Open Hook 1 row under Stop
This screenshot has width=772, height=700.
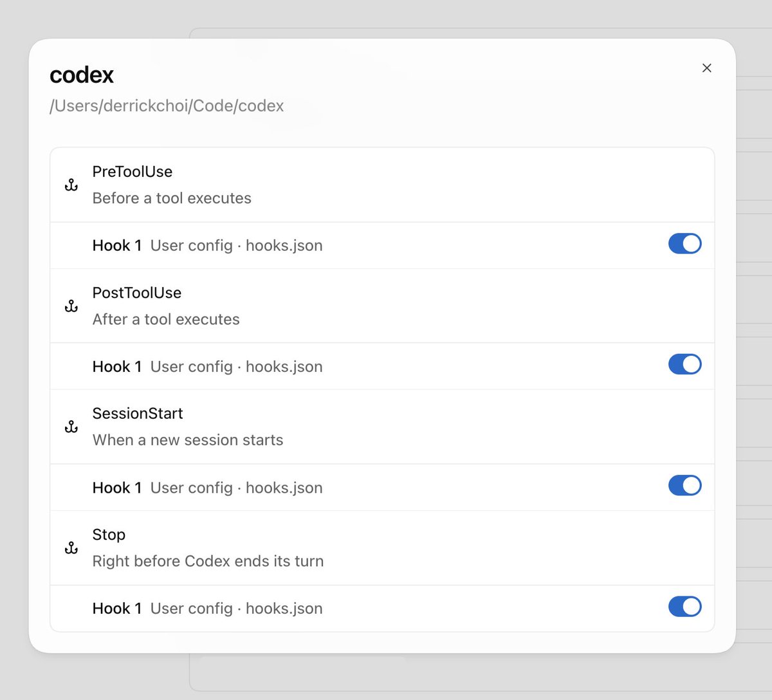pyautogui.click(x=382, y=608)
